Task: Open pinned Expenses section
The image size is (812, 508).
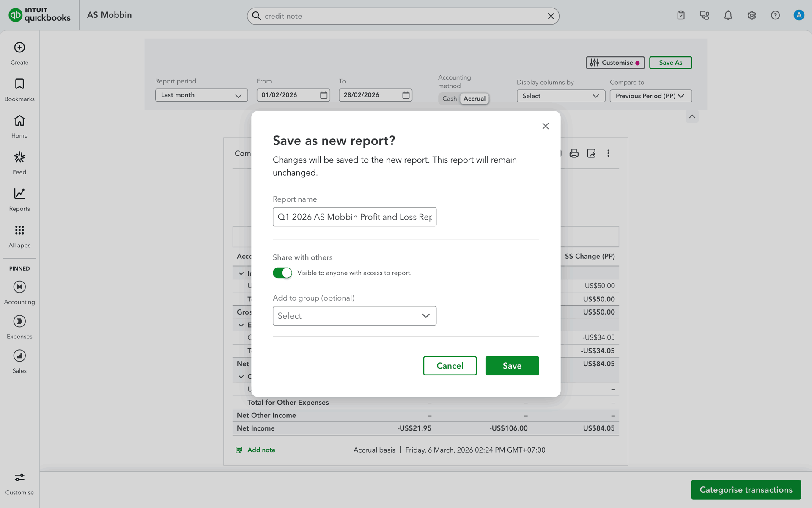Action: click(x=19, y=327)
